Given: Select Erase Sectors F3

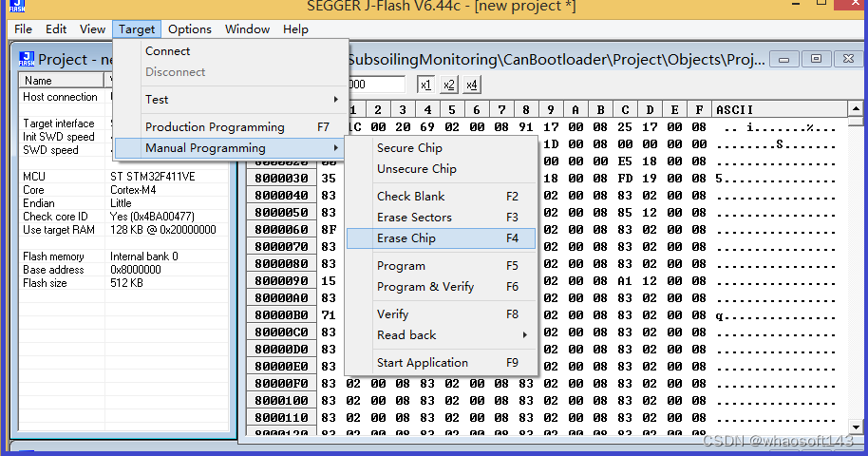Looking at the screenshot, I should point(442,218).
